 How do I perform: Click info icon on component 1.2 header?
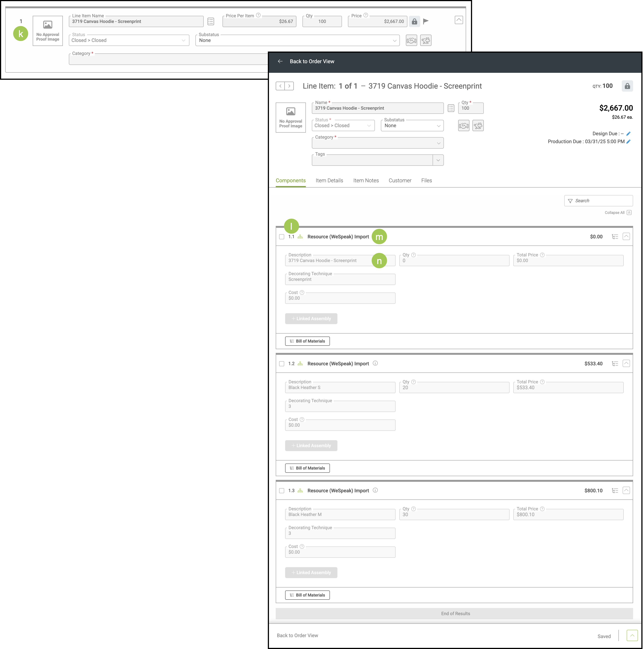(375, 363)
